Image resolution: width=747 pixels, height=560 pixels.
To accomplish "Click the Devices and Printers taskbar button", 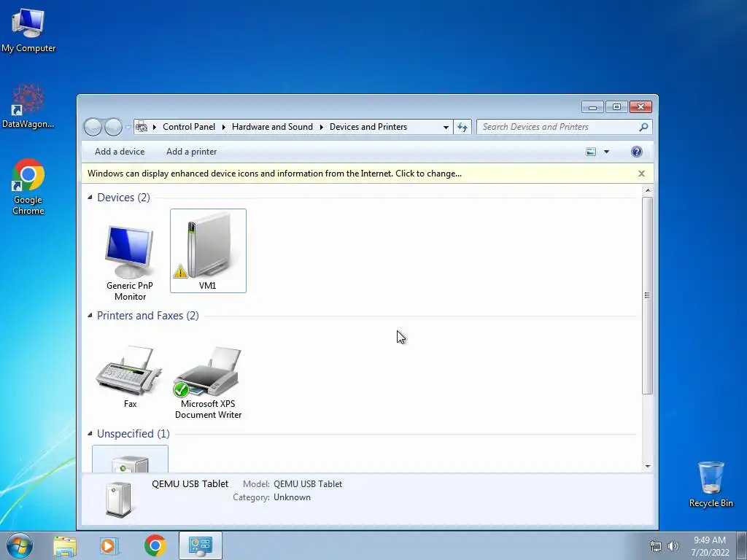I will pos(201,545).
